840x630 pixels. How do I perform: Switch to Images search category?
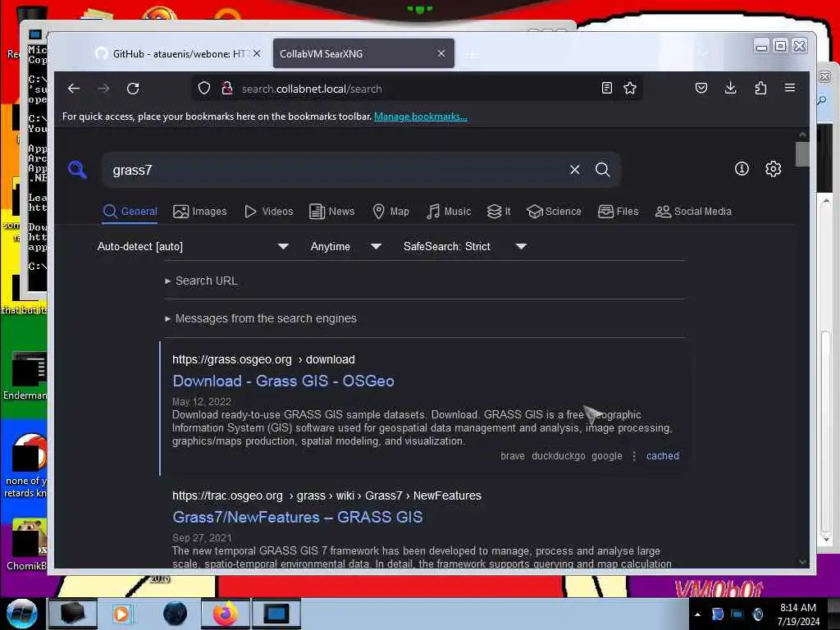200,212
